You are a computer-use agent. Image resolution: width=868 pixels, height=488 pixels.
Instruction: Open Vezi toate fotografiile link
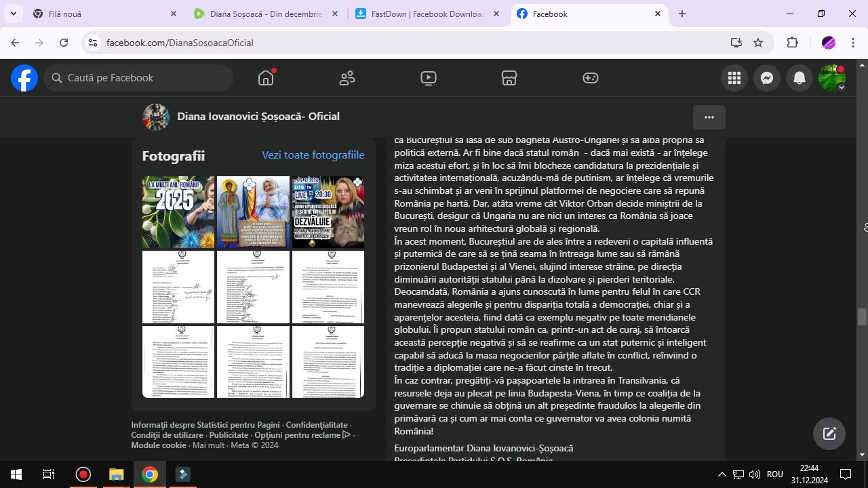[313, 155]
